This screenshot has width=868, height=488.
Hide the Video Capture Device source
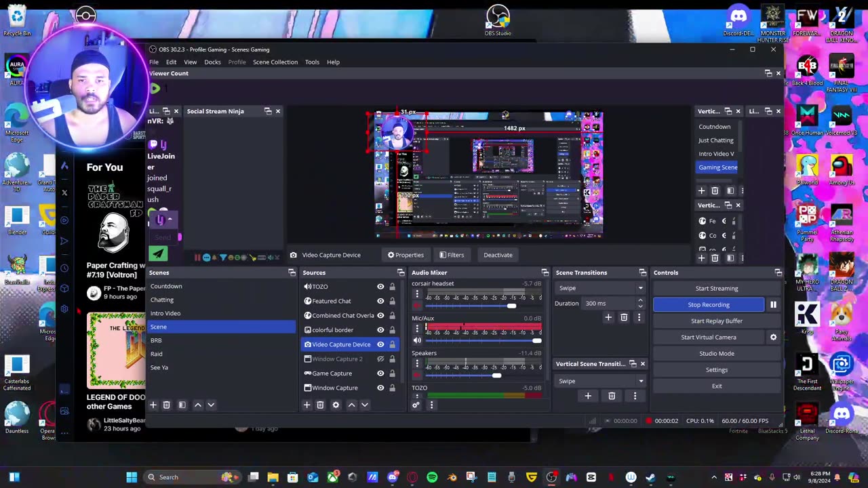pyautogui.click(x=380, y=344)
